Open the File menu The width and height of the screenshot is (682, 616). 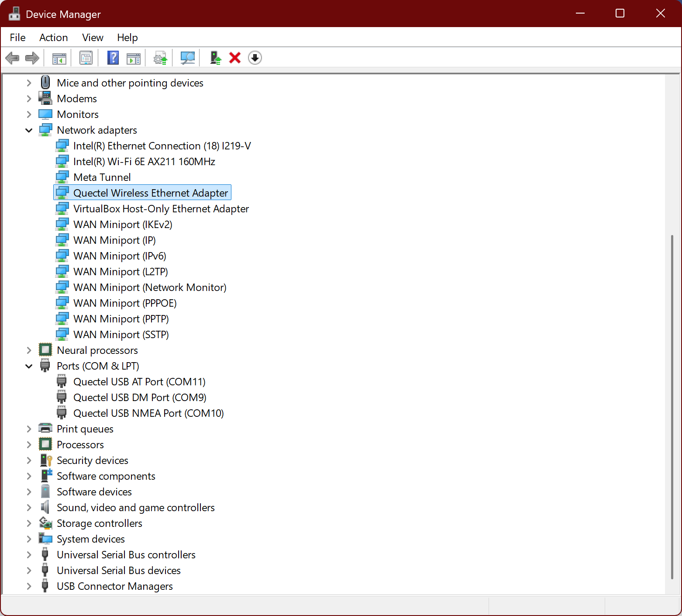[17, 38]
